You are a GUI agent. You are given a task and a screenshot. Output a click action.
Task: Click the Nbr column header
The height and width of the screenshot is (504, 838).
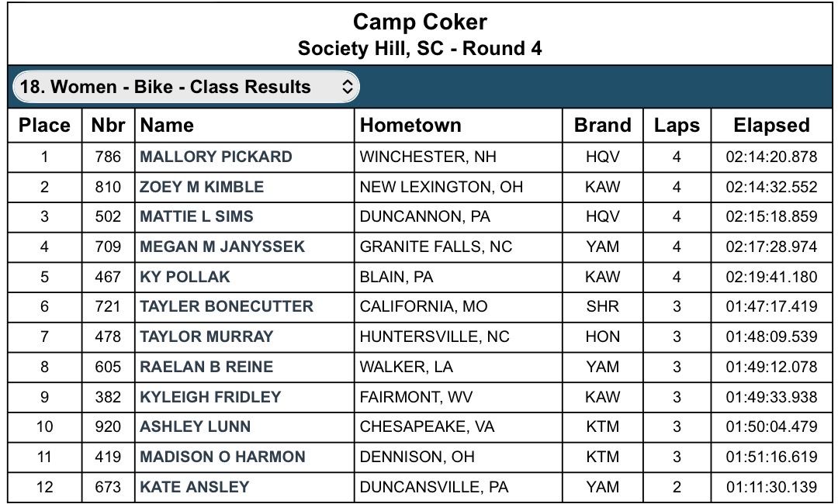coord(108,126)
